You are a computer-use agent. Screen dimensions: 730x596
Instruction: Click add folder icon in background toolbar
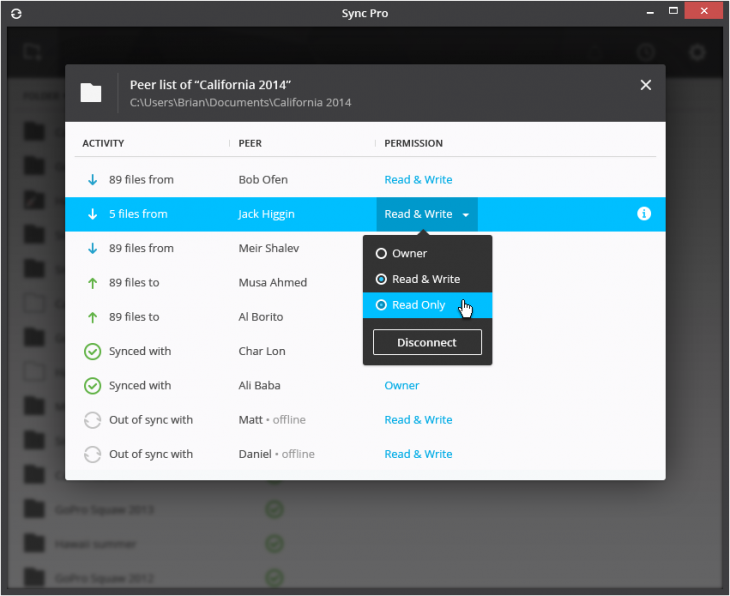point(33,52)
